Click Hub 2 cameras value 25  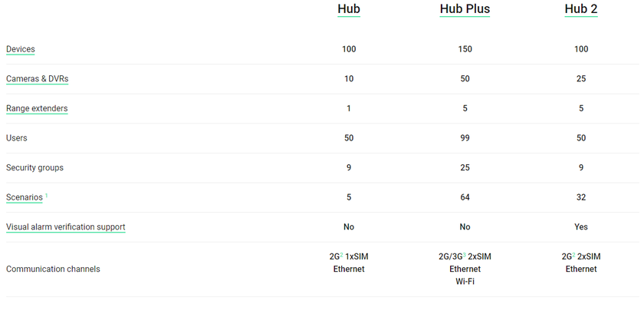(581, 79)
